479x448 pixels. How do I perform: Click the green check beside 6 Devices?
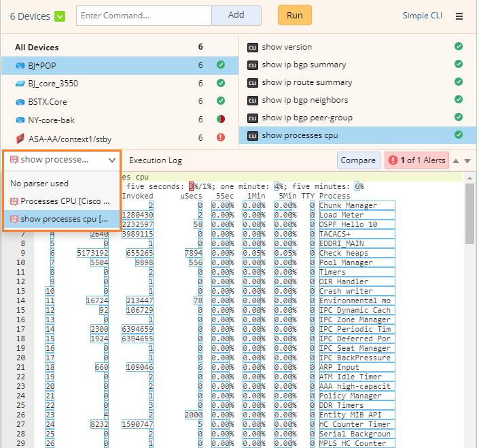point(60,16)
